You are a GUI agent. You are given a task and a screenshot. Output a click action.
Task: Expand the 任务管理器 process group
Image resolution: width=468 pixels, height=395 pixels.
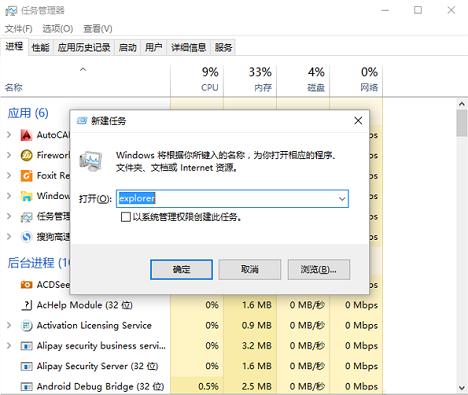tap(9, 217)
